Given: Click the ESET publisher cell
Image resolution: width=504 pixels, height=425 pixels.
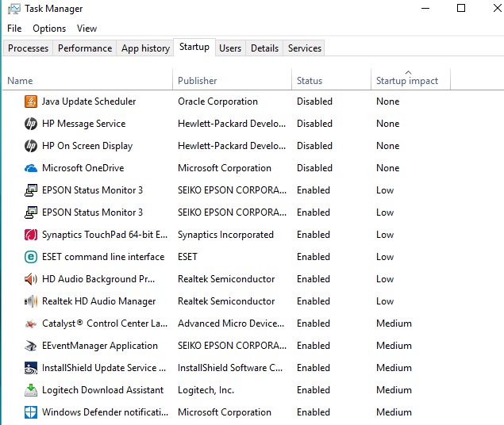Looking at the screenshot, I should [187, 257].
